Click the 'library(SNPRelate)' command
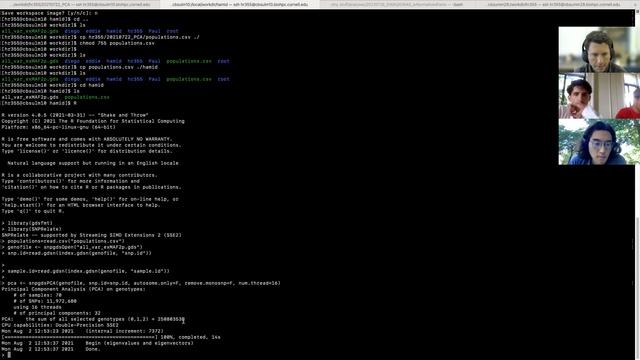640x360 pixels. point(31,229)
